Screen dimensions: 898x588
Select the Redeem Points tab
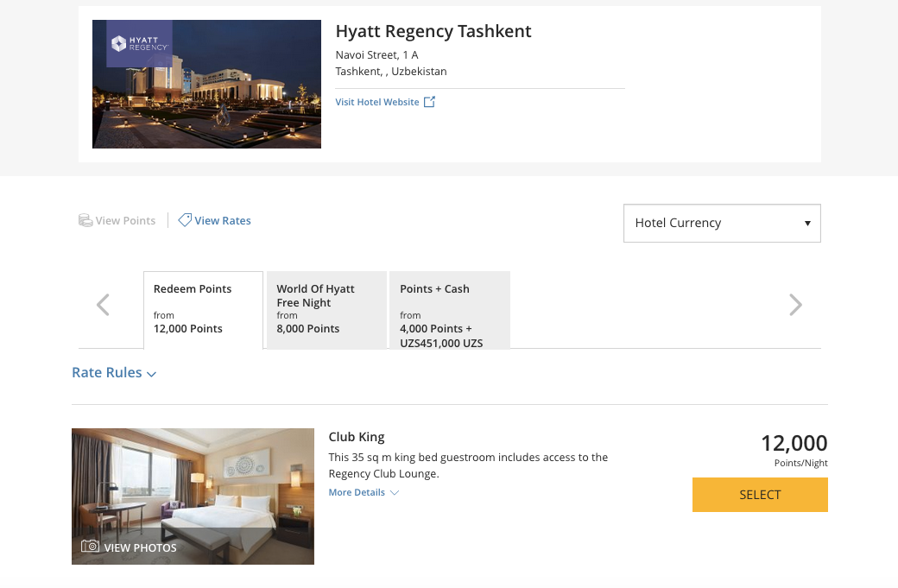[203, 309]
